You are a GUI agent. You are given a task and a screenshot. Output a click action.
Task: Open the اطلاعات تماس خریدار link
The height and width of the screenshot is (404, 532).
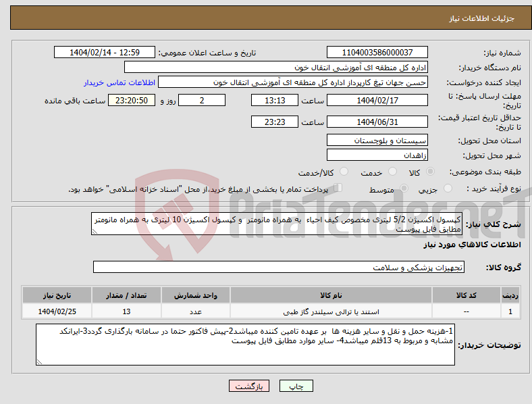click(x=119, y=82)
